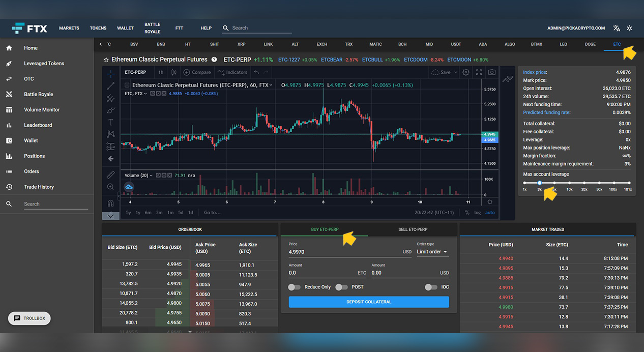Toggle percent scale on chart

tap(467, 213)
